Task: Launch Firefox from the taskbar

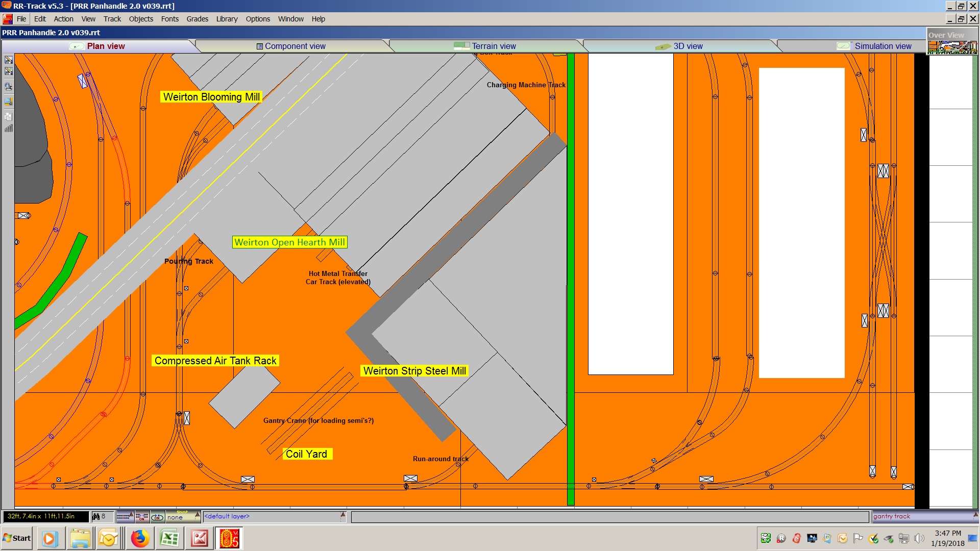Action: point(139,538)
